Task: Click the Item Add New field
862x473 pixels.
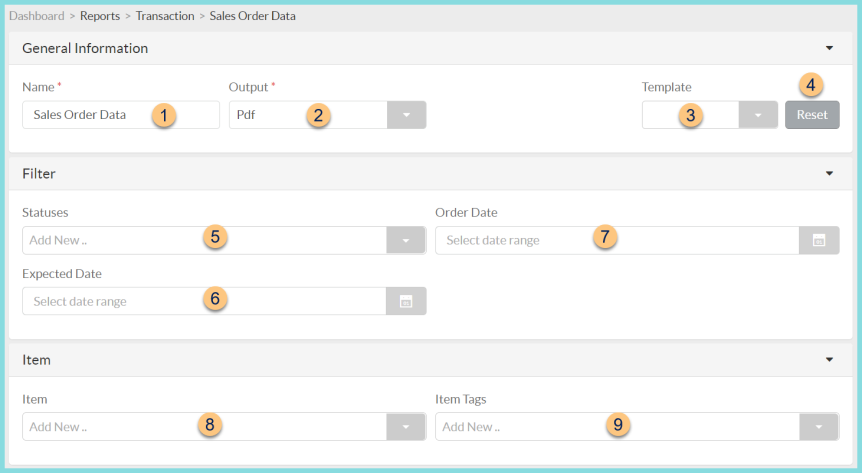Action: [x=205, y=427]
